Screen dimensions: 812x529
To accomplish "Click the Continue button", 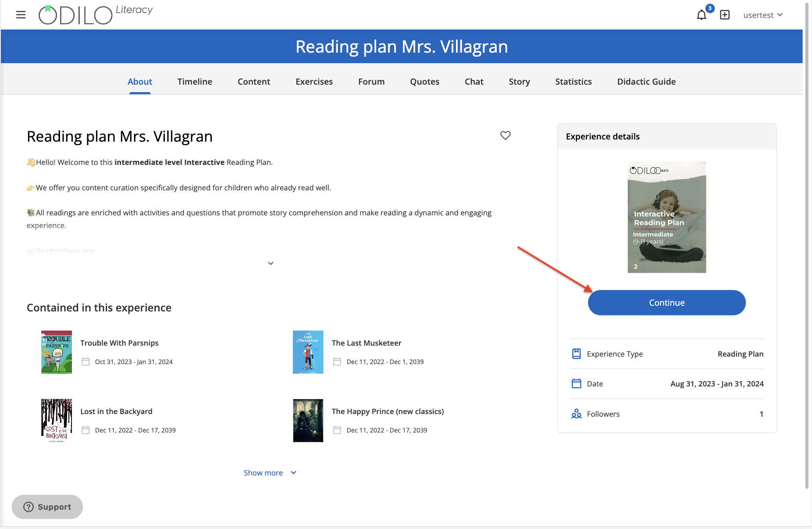I will coord(666,303).
